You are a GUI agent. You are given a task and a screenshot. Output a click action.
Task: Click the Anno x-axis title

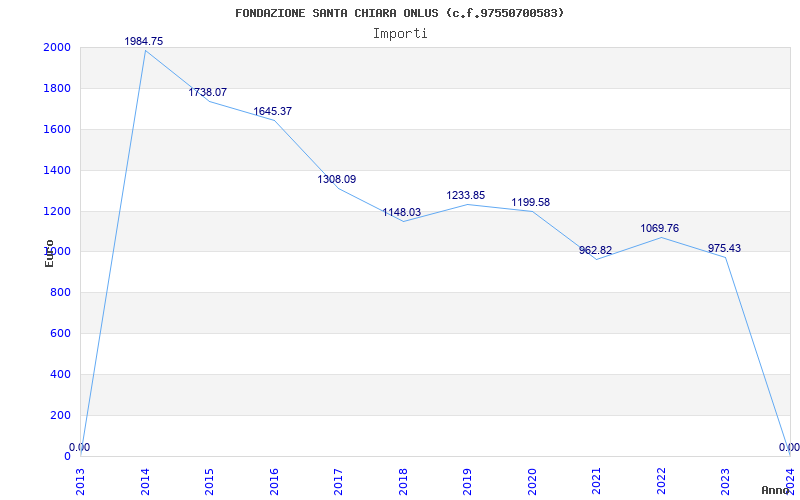pos(776,490)
